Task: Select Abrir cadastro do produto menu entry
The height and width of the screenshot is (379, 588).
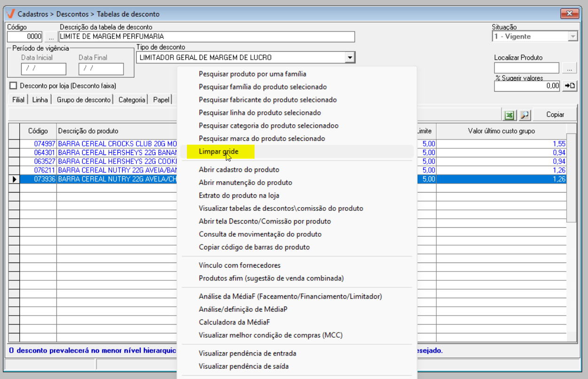Action: point(239,170)
